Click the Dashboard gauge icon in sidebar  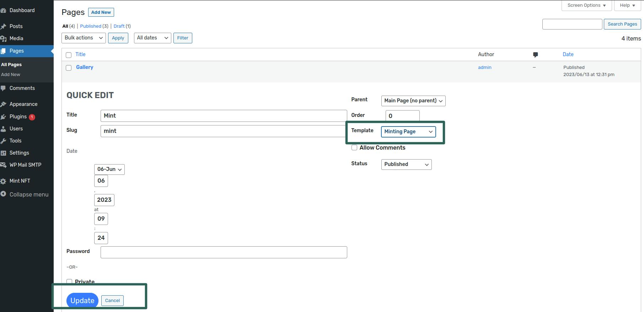click(3, 11)
